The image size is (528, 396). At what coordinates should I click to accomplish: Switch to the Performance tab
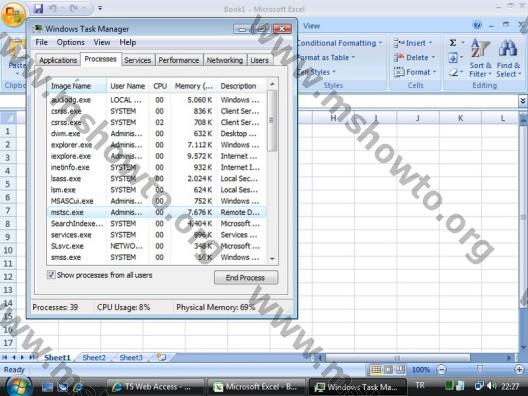coord(179,60)
